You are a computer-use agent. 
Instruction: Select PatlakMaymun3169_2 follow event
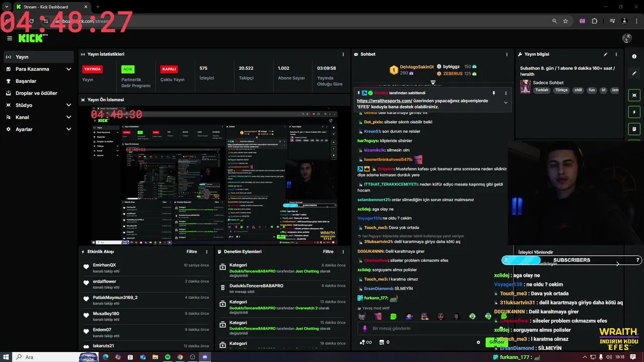coord(146,300)
